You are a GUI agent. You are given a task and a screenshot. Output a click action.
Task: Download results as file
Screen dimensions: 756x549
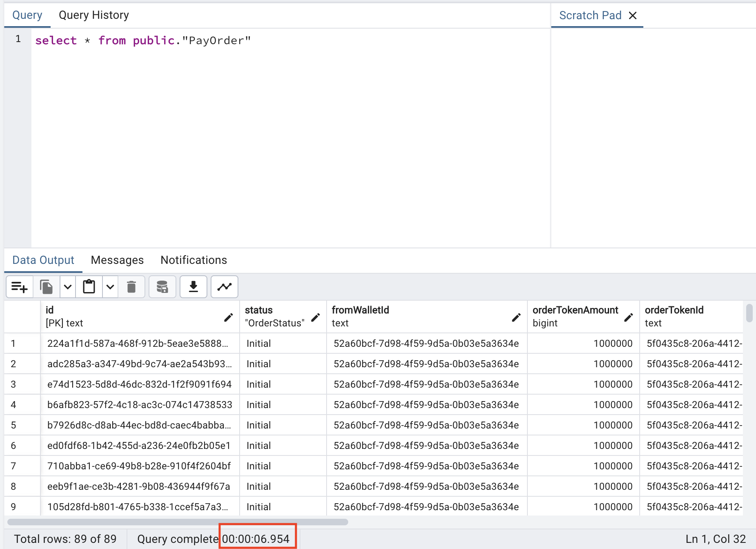193,287
